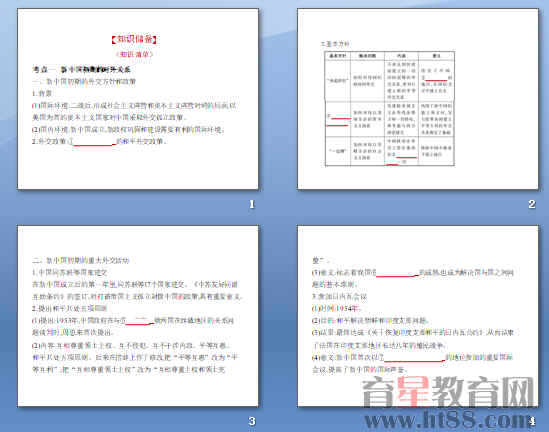Viewport: 549px width, 432px height.
Task: Click the 1953年 line blank underline on slide 3
Action: (x=139, y=322)
